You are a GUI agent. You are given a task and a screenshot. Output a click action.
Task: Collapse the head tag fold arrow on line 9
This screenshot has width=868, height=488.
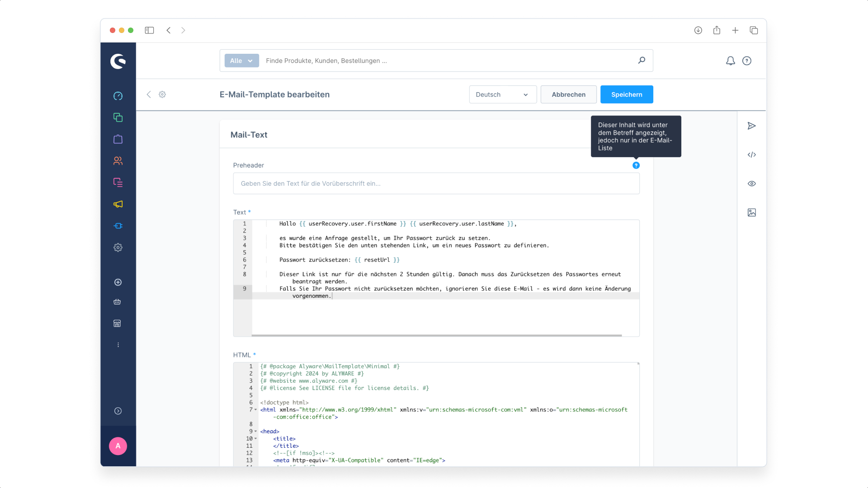coord(256,432)
